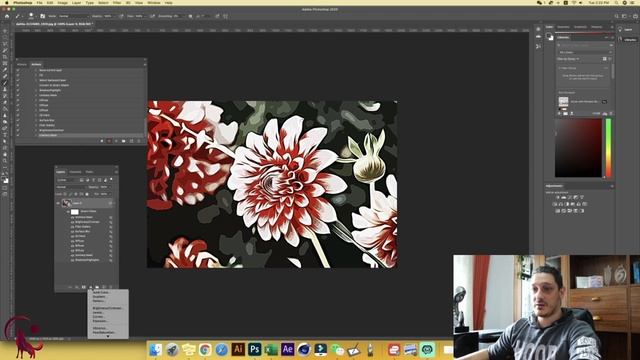Image resolution: width=640 pixels, height=360 pixels.
Task: Toggle airbrush build-up in options bar
Action: coord(152,16)
